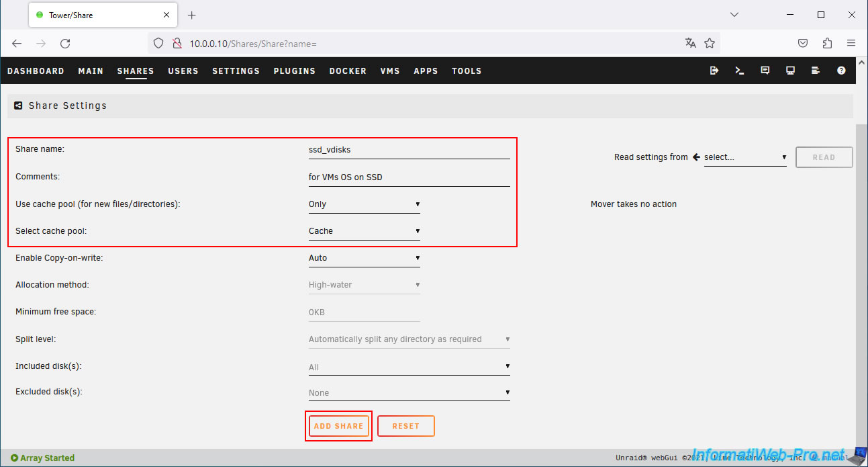The image size is (868, 467).
Task: Select the Tower/Share browser tab
Action: pyautogui.click(x=104, y=15)
